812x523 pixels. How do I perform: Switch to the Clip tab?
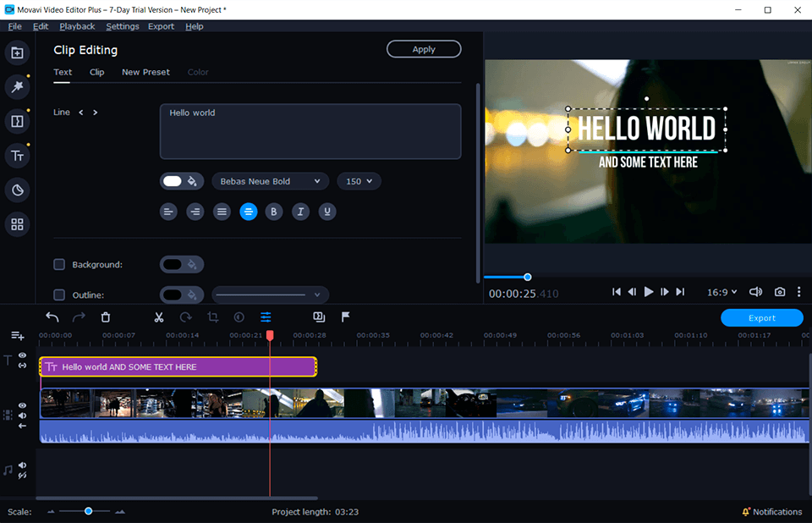(96, 72)
